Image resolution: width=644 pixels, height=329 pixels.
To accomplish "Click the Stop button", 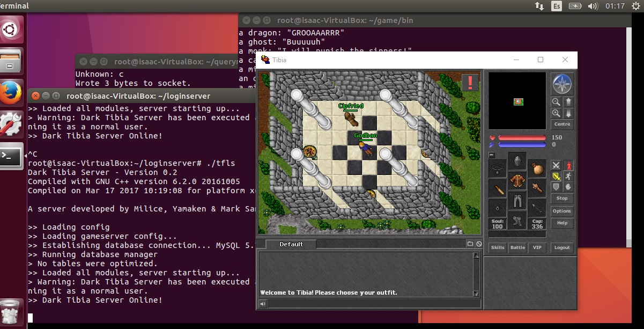I will tap(562, 199).
